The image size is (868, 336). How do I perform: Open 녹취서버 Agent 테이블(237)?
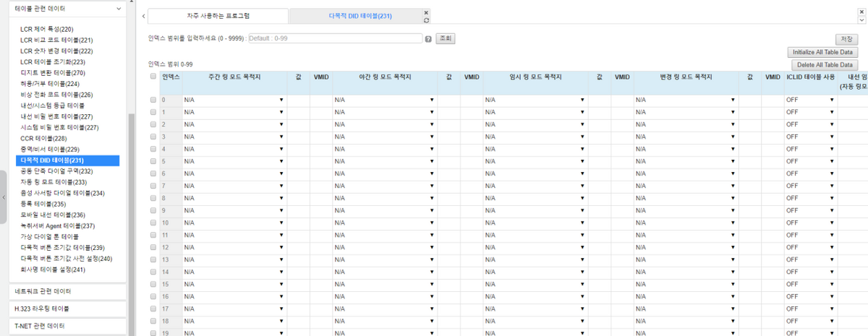(57, 225)
